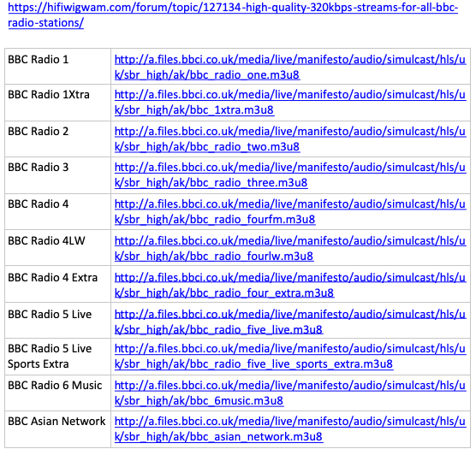Open the bbc_radio_five_live.m3u8 stream link
The height and width of the screenshot is (449, 476).
(290, 322)
